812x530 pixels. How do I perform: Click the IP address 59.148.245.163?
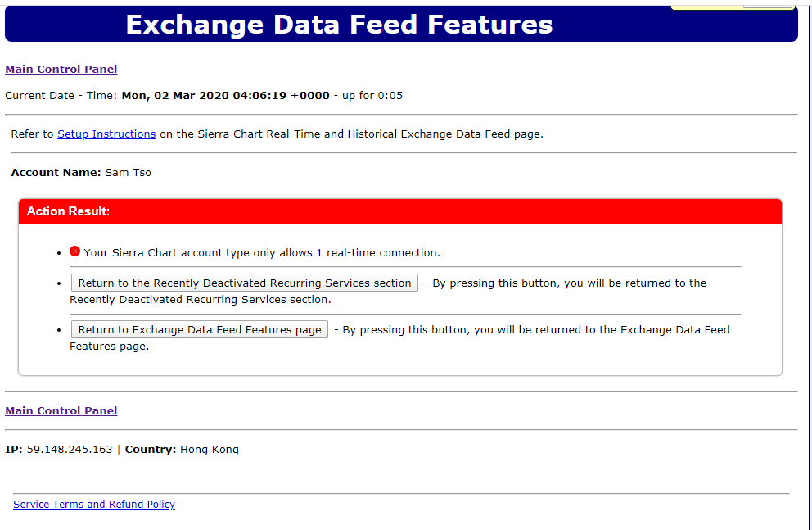[x=70, y=450]
